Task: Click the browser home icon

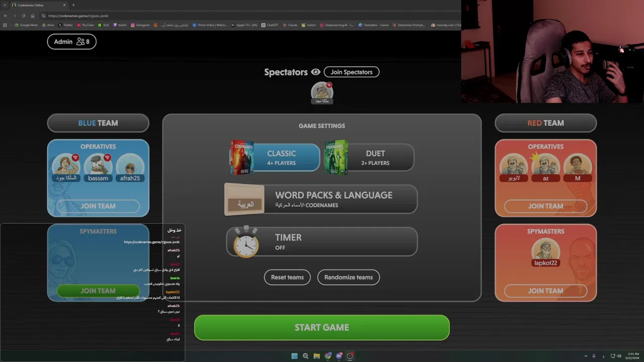Action: click(33, 16)
